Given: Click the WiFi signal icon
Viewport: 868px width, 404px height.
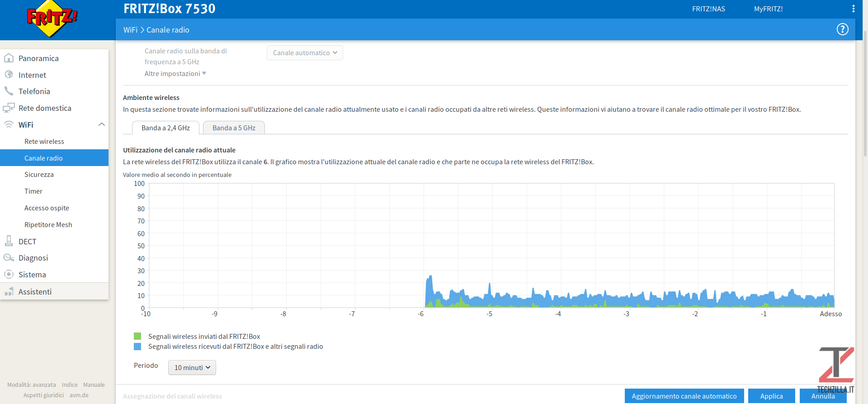Looking at the screenshot, I should 9,124.
